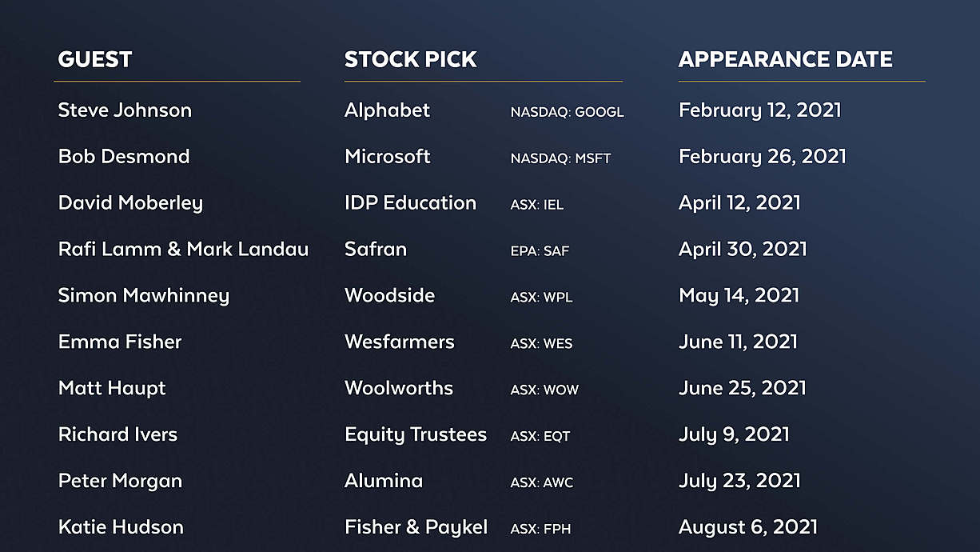Click the ASX: WOW ticker label
The image size is (980, 552).
(544, 390)
